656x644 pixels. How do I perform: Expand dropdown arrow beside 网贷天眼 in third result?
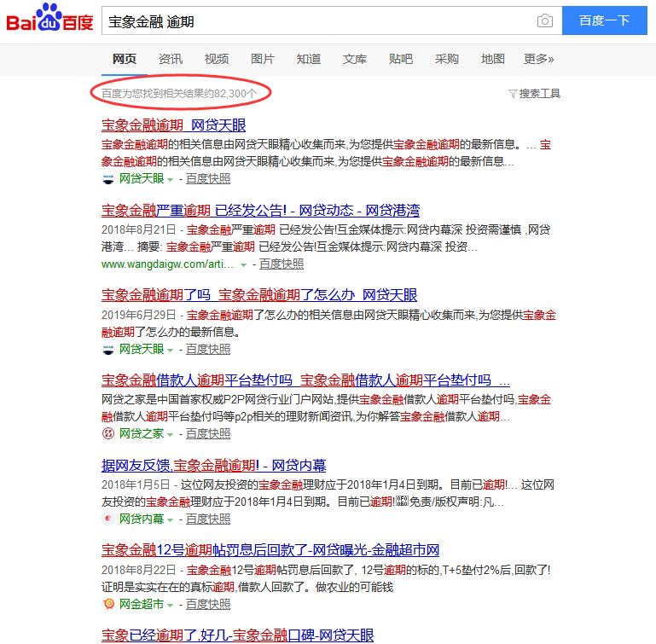click(x=171, y=351)
